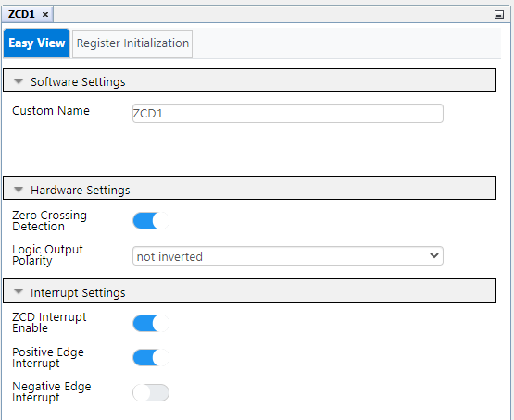514x420 pixels.
Task: Minimize the ZCD1 panel using the top-right icon
Action: coord(499,15)
